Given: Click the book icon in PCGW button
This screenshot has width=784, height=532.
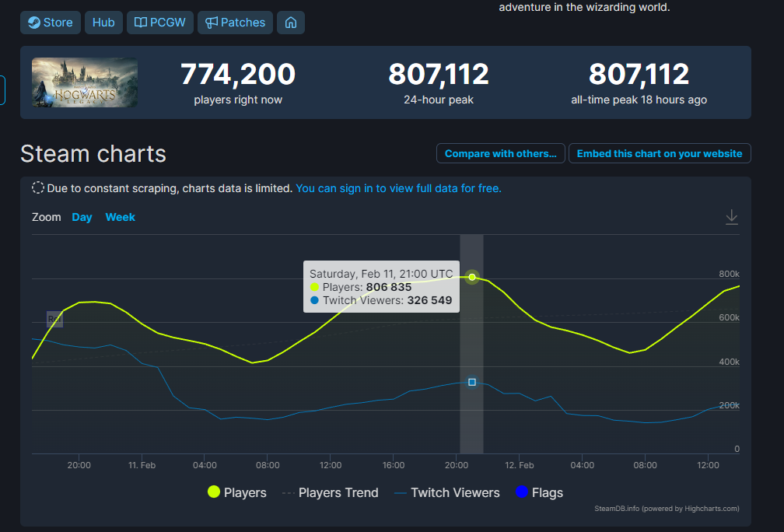Looking at the screenshot, I should point(141,23).
